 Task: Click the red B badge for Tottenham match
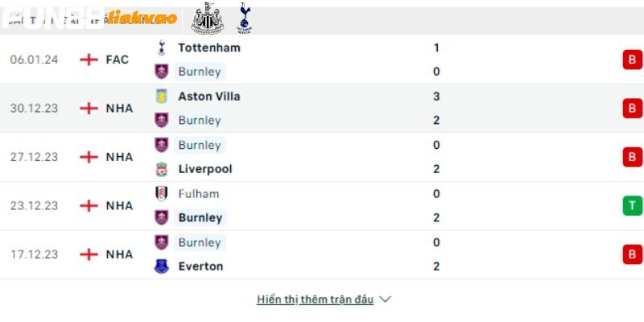click(633, 60)
